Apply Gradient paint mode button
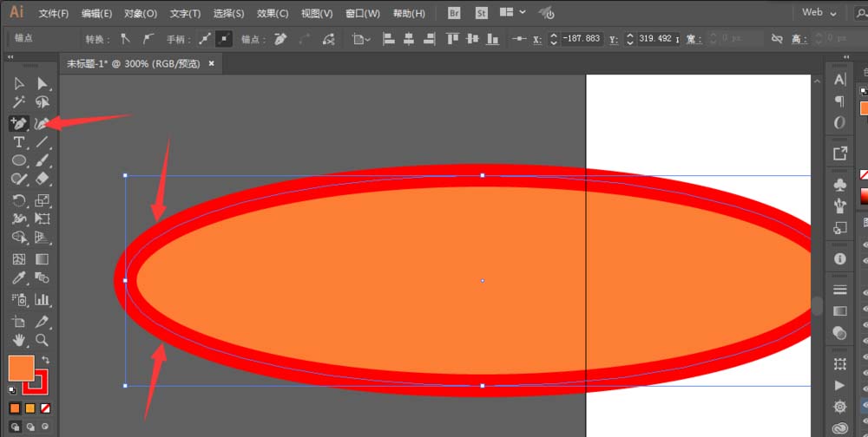The width and height of the screenshot is (868, 437). tap(30, 408)
